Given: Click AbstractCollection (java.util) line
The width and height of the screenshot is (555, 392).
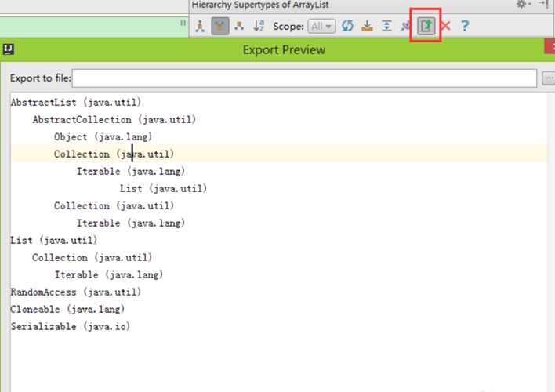Looking at the screenshot, I should [x=114, y=120].
